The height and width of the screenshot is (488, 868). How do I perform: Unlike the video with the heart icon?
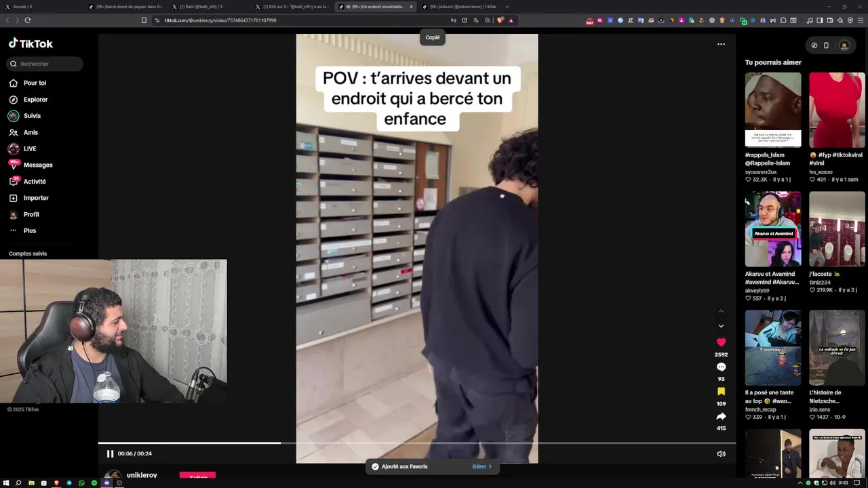pyautogui.click(x=721, y=342)
